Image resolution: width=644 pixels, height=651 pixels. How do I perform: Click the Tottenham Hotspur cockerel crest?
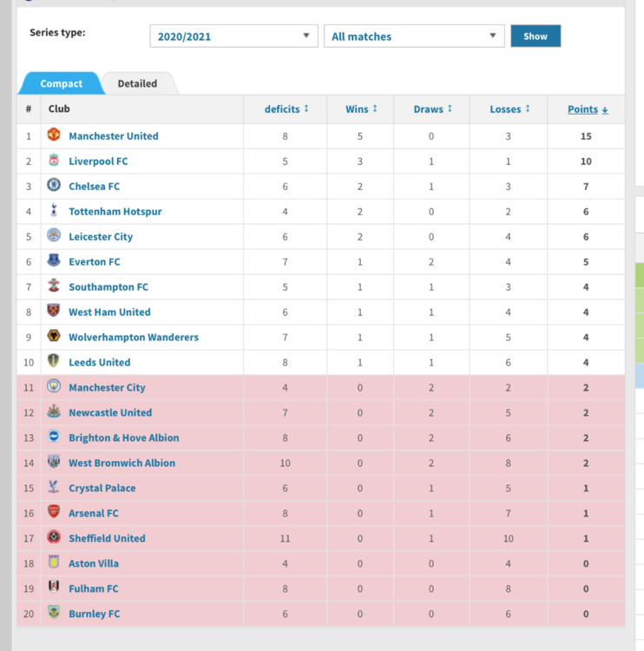click(x=54, y=210)
